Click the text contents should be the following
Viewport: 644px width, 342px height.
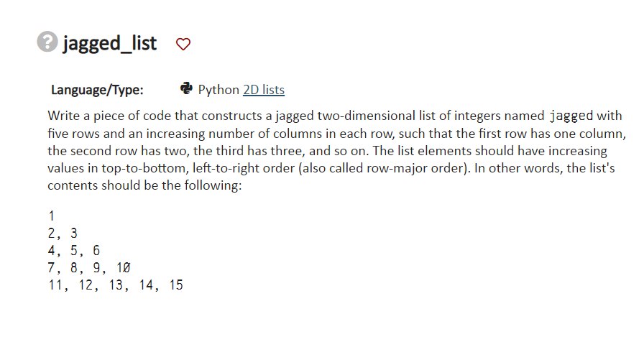tap(144, 185)
